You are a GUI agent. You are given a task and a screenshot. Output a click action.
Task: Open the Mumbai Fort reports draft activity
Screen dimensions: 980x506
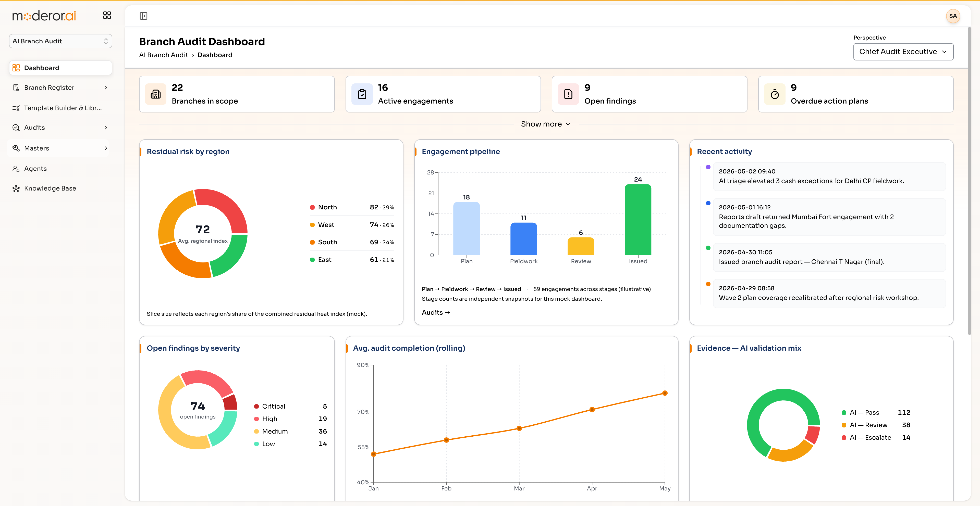click(829, 217)
